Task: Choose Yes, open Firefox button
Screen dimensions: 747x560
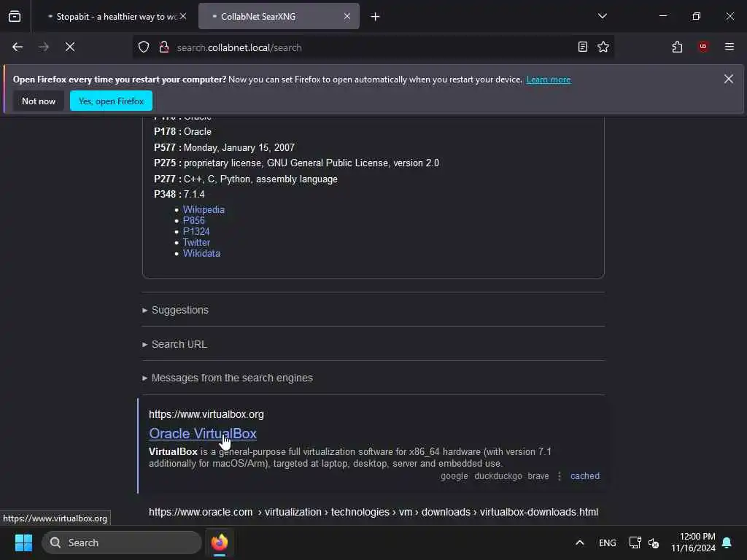Action: [111, 101]
